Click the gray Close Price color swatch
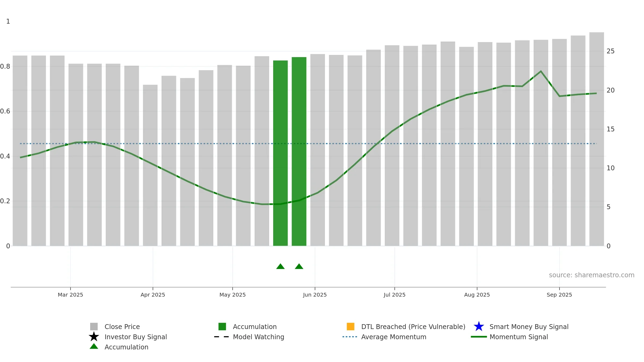Image resolution: width=644 pixels, height=362 pixels. tap(94, 327)
